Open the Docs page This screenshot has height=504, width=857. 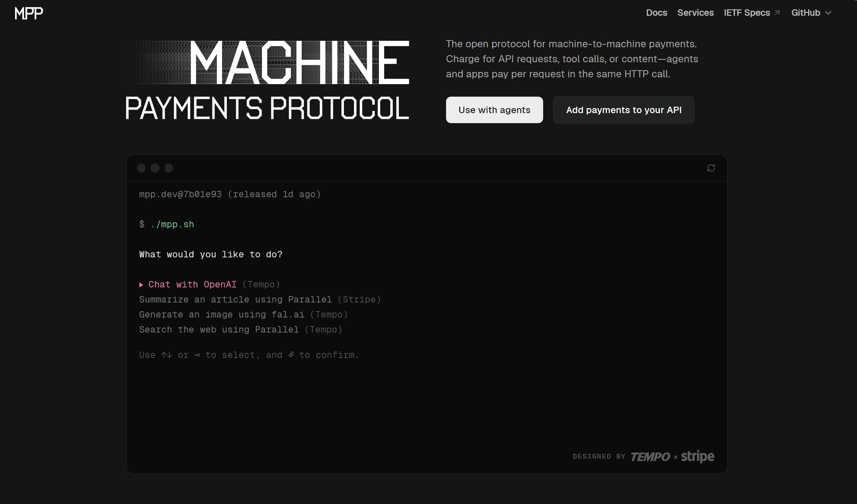656,13
